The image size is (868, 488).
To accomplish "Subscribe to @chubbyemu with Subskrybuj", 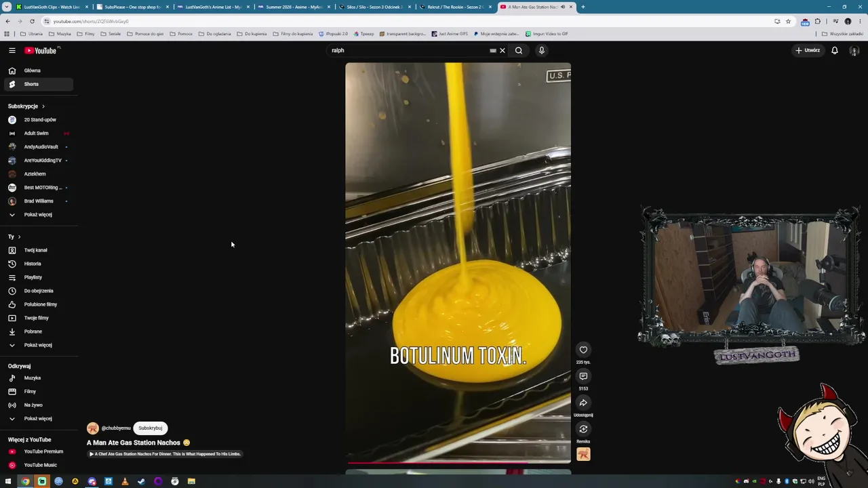I will pyautogui.click(x=151, y=428).
